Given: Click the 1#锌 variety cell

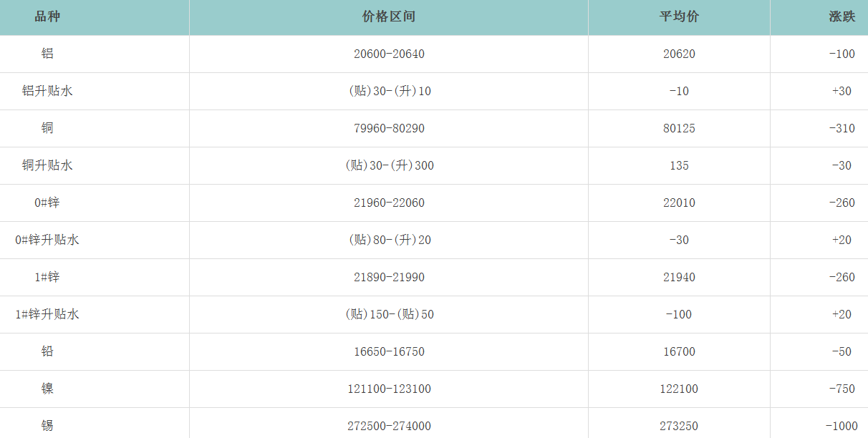Looking at the screenshot, I should [47, 277].
